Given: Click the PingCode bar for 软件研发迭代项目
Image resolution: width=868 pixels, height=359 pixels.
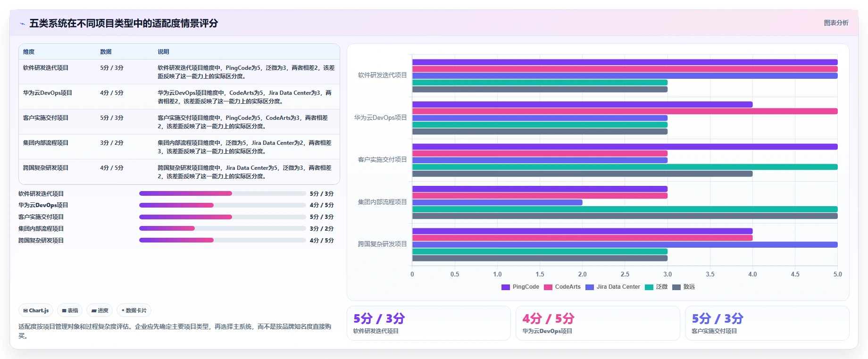Looking at the screenshot, I should point(625,62).
